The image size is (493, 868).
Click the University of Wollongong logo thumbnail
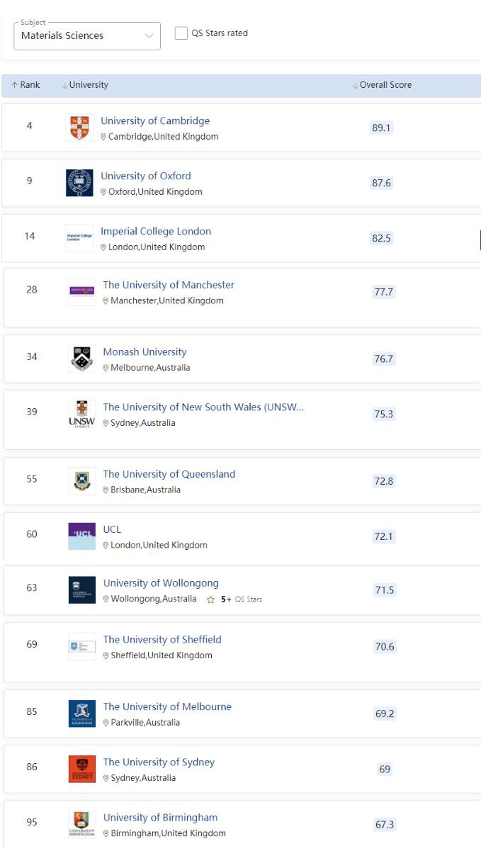tap(81, 590)
